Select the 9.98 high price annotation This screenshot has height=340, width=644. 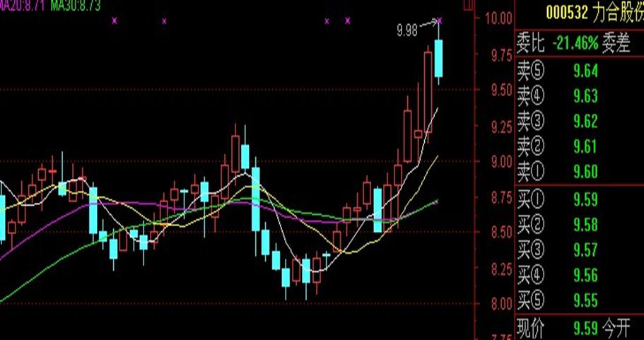[x=407, y=30]
